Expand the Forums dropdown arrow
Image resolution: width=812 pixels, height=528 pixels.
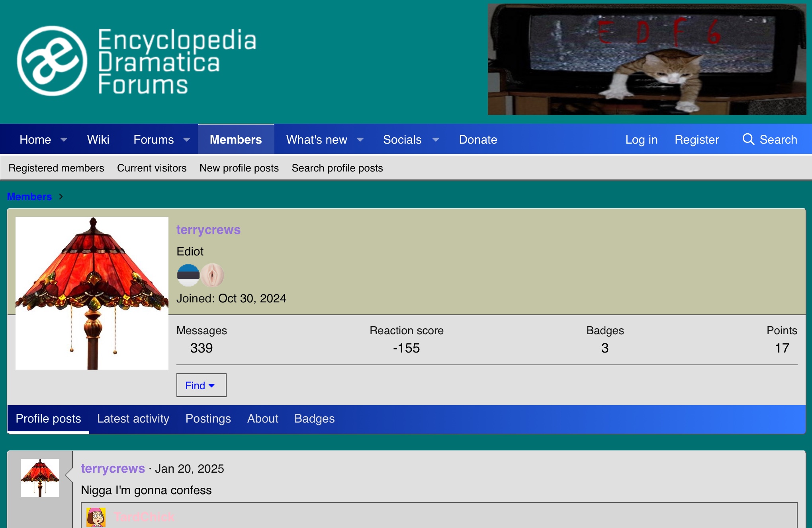(186, 140)
